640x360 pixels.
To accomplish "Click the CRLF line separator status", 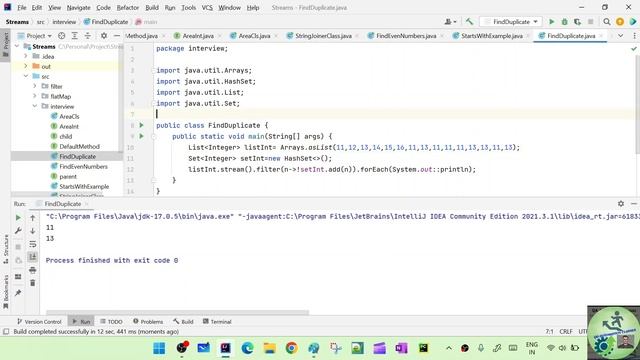I will pos(566,331).
